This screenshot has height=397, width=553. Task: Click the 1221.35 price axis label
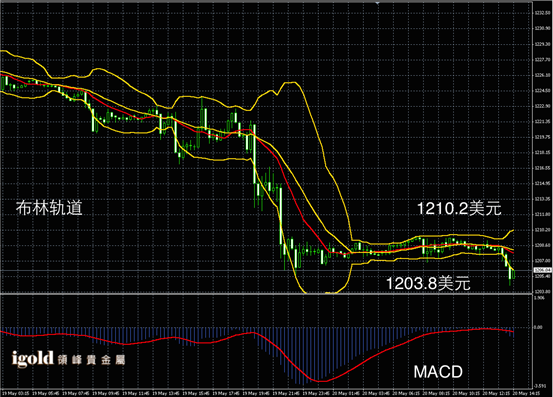click(x=542, y=122)
